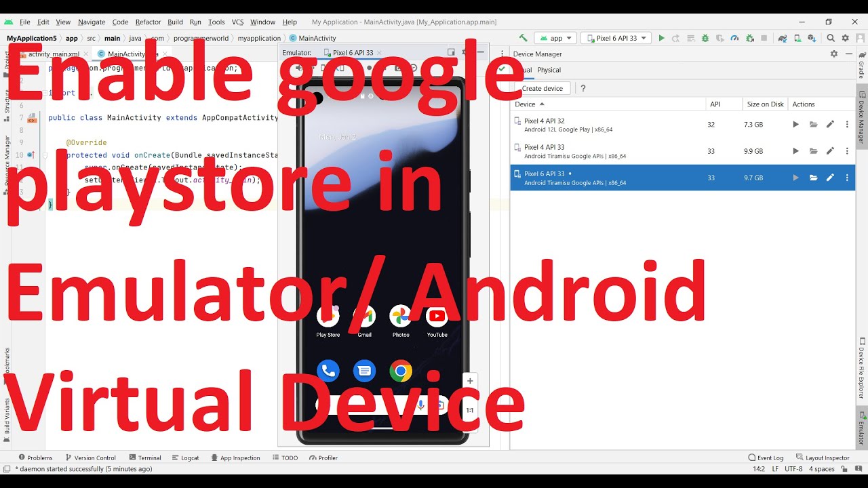Edit the Pixel 4 API 32 device

[830, 124]
